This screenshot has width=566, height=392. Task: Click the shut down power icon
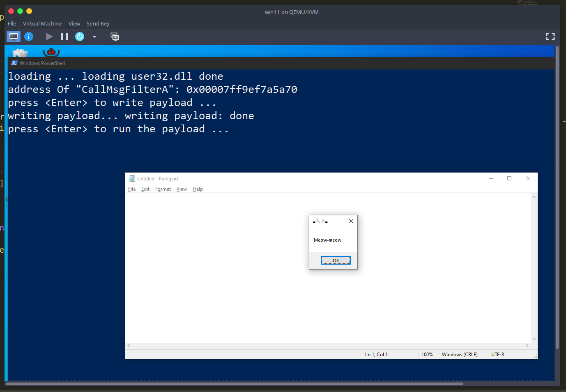pos(80,37)
